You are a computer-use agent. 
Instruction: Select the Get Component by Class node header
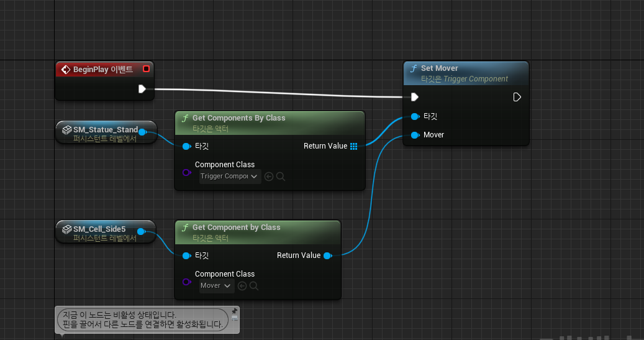258,232
